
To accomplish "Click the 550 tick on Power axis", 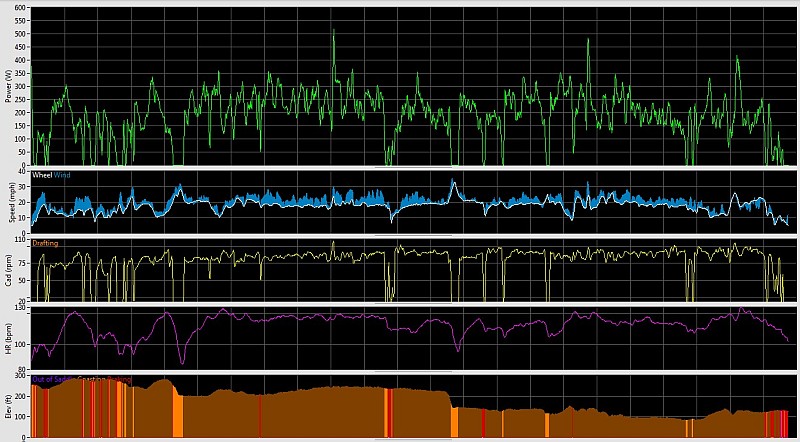I will click(22, 21).
